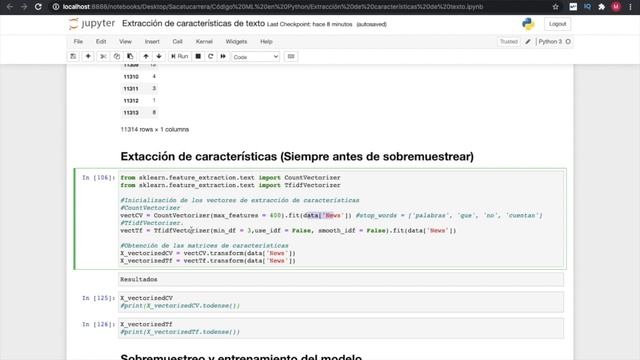The width and height of the screenshot is (640, 360).
Task: Open the Insert menu
Action: [x=152, y=42]
